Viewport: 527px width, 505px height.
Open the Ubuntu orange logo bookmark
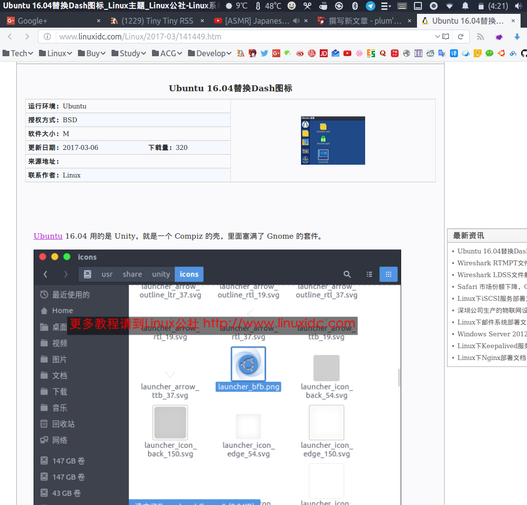point(501,53)
